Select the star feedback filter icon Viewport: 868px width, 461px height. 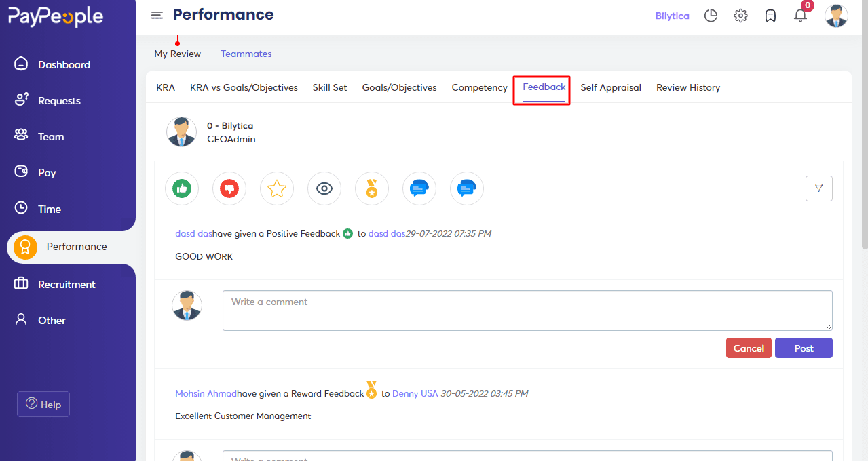click(x=277, y=188)
